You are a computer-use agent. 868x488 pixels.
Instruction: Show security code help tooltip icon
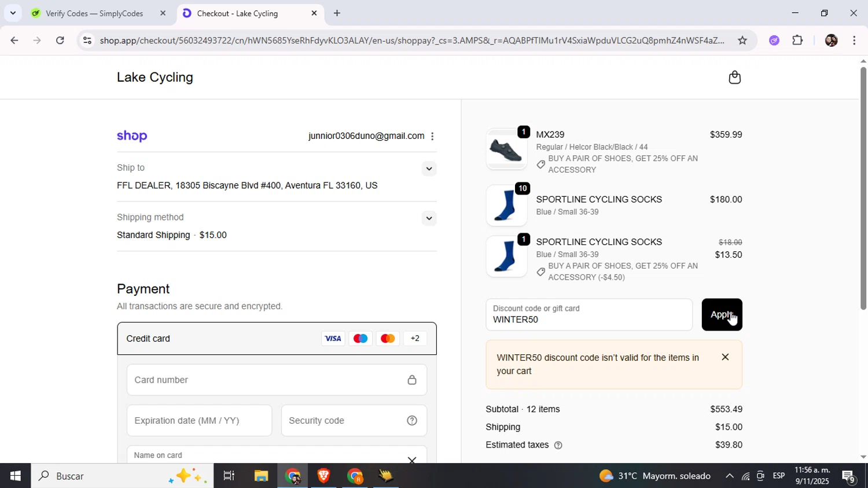point(412,421)
